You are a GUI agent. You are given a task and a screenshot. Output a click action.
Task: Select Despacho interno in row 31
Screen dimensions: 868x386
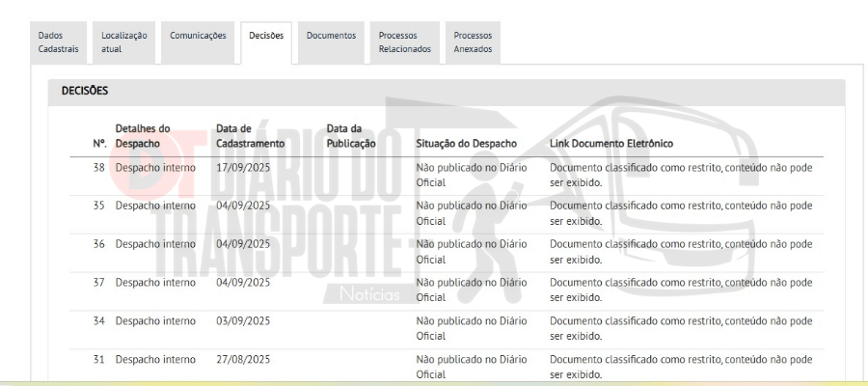coord(155,360)
